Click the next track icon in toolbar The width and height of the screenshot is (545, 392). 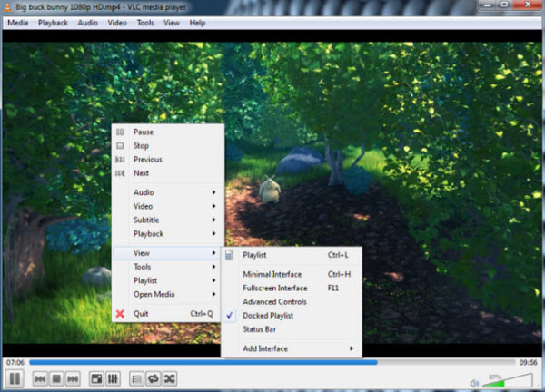72,378
